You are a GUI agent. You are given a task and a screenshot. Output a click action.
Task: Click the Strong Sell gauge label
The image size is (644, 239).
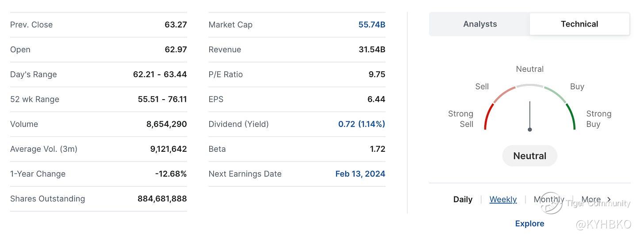click(x=461, y=119)
